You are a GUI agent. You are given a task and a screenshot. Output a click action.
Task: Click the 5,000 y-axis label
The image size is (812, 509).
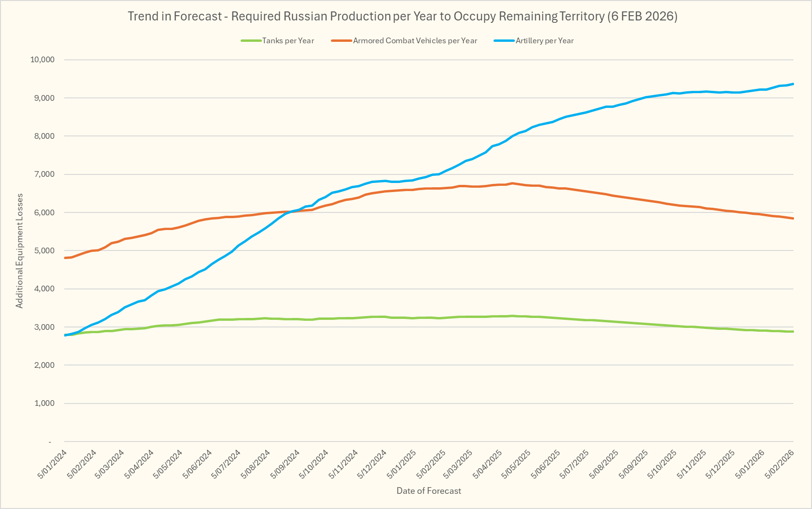tap(45, 250)
